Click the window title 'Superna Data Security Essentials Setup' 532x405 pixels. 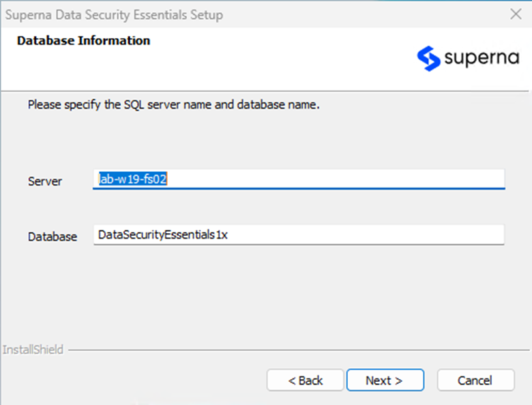coord(114,15)
